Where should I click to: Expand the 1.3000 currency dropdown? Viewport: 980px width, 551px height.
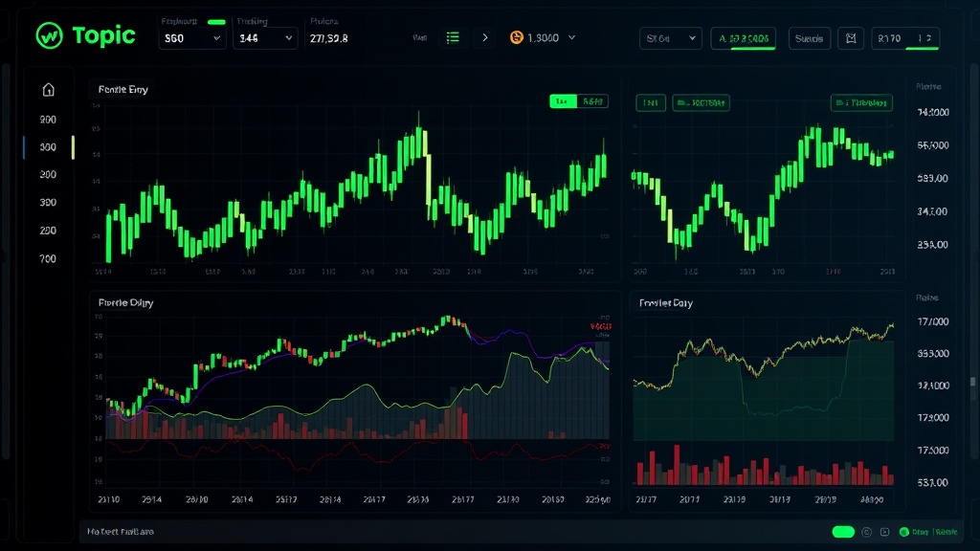[x=571, y=38]
